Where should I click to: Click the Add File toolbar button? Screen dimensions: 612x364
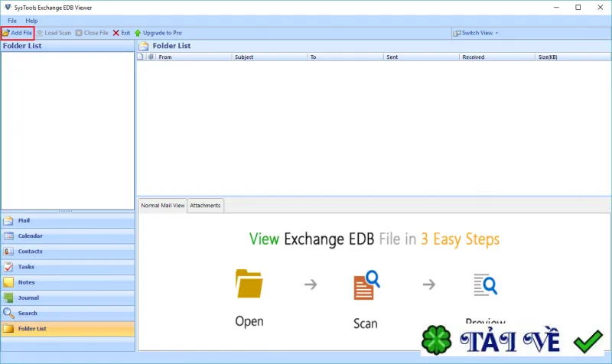[x=17, y=33]
